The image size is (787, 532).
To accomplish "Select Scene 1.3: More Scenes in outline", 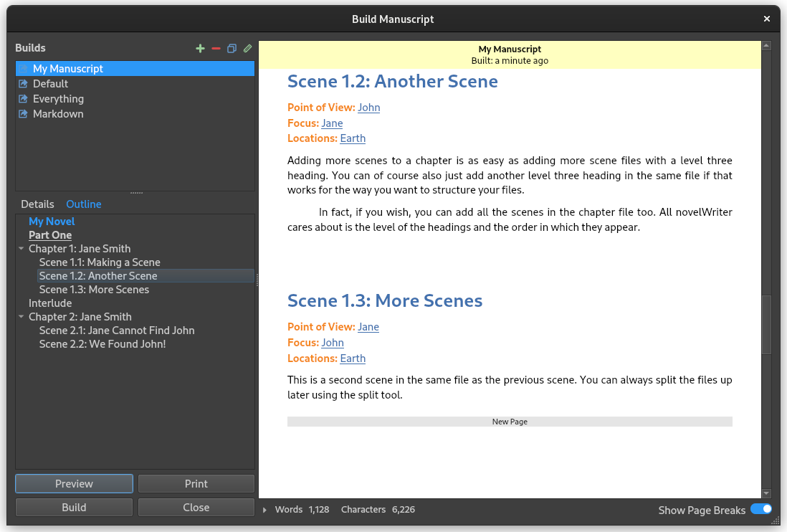I will click(x=94, y=290).
